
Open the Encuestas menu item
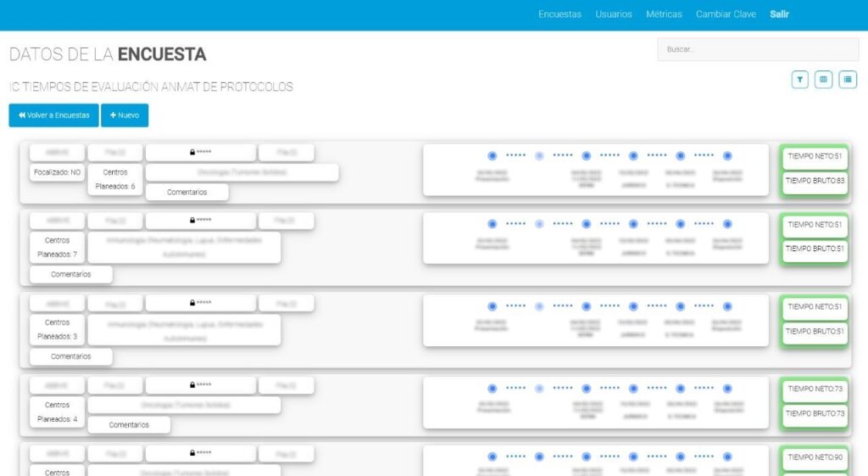[x=559, y=14]
